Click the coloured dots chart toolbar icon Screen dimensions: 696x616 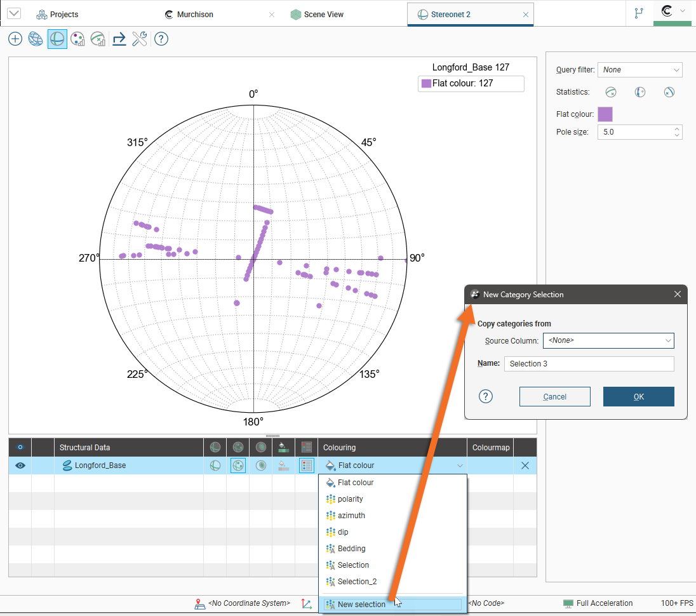pyautogui.click(x=77, y=39)
